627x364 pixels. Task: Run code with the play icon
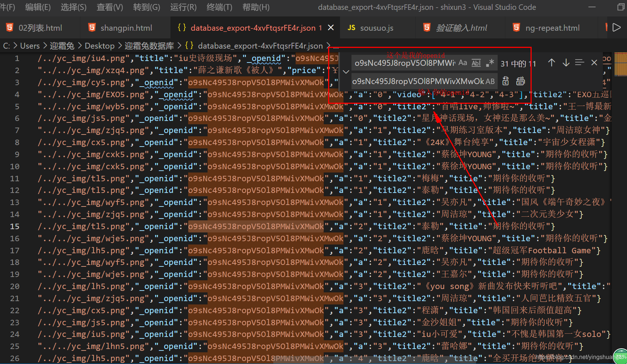[x=616, y=28]
